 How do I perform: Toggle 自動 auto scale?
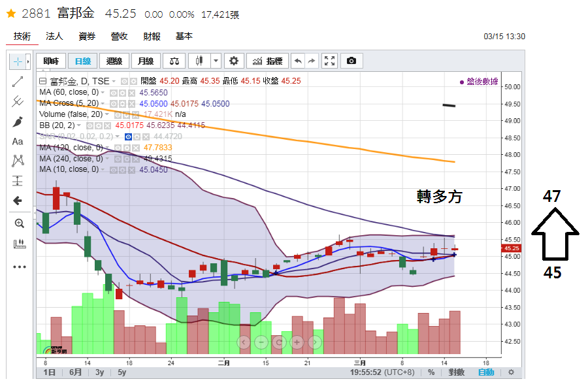pos(486,372)
